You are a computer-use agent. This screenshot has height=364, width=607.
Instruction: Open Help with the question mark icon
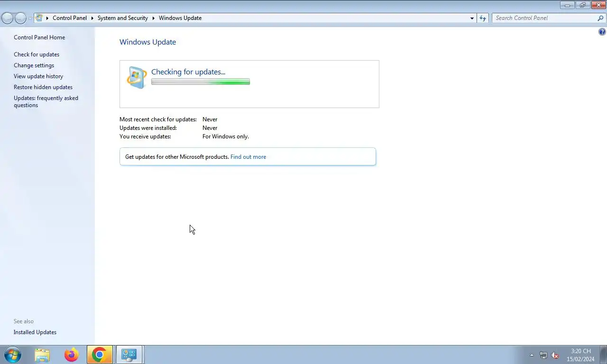602,32
